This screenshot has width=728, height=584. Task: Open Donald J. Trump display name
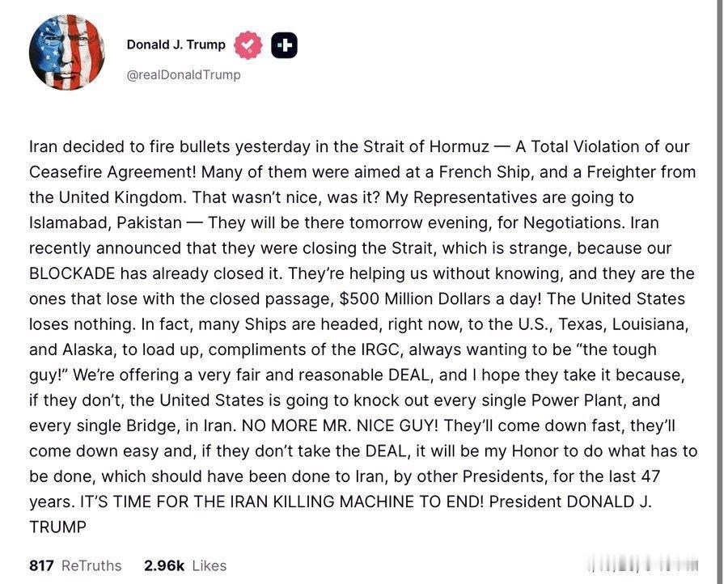(175, 44)
